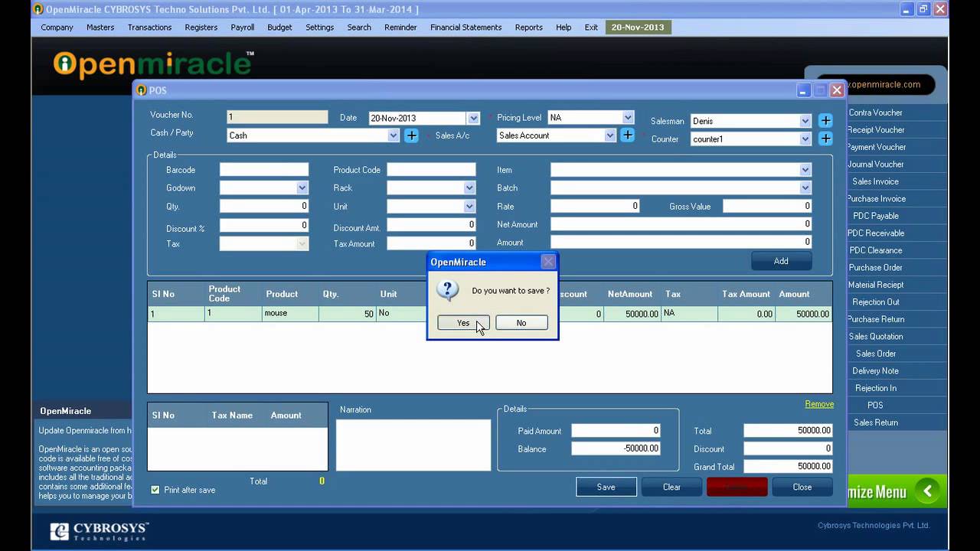
Task: Toggle Print after save checkbox
Action: 155,490
